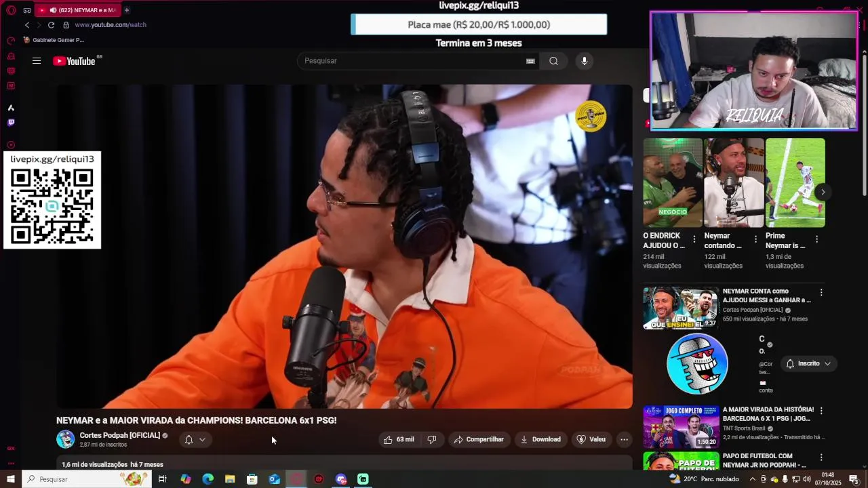Like the Neymar video
Viewport: 868px width, 488px height.
pyautogui.click(x=399, y=440)
